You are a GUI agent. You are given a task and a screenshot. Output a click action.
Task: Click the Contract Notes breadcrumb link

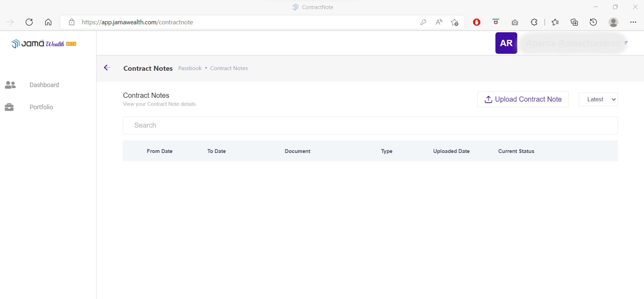click(229, 68)
